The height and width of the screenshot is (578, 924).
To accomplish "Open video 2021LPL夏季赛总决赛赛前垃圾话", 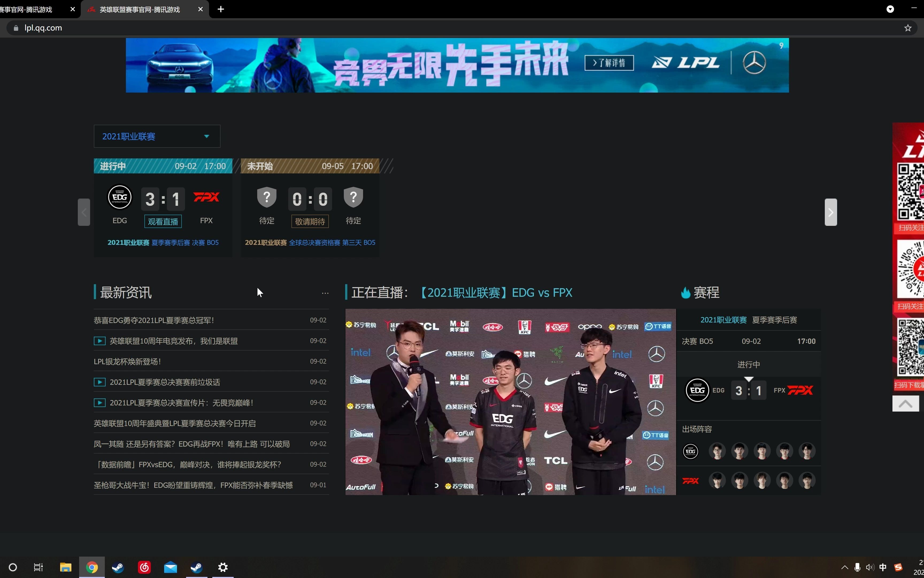I will 165,382.
